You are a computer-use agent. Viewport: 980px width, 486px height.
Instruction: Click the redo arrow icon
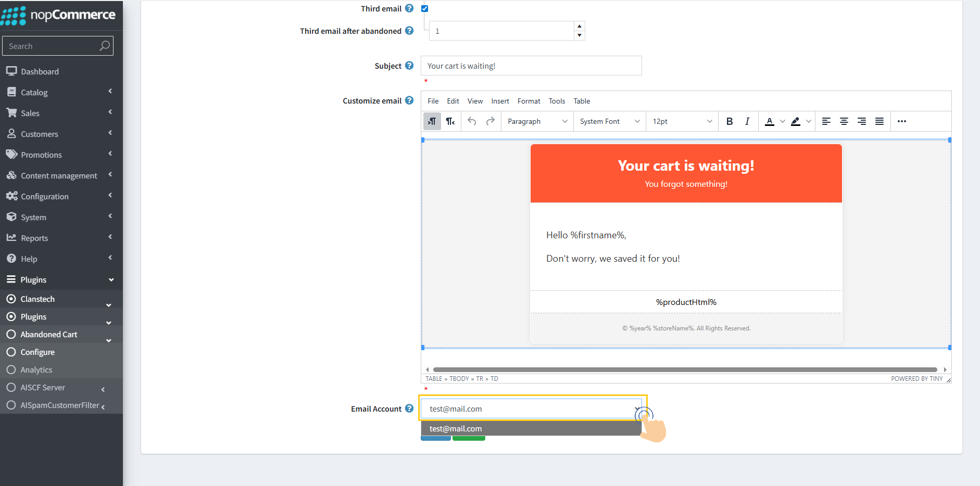(490, 121)
